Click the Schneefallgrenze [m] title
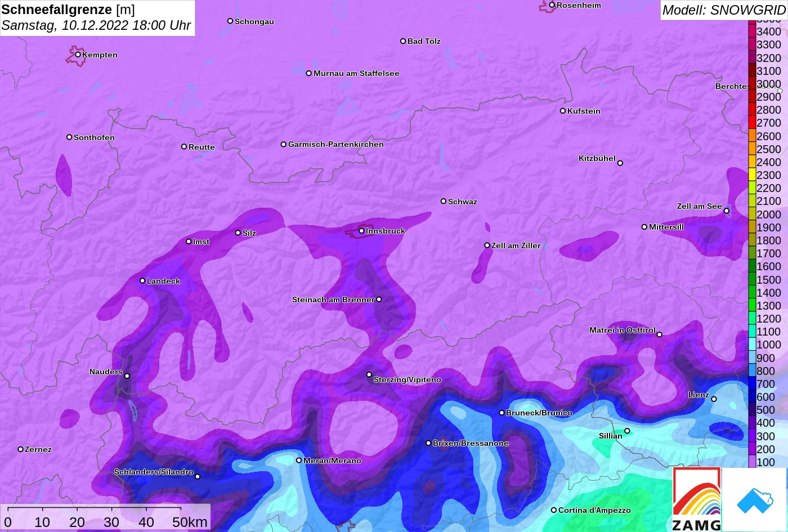The height and width of the screenshot is (532, 788). [x=68, y=10]
